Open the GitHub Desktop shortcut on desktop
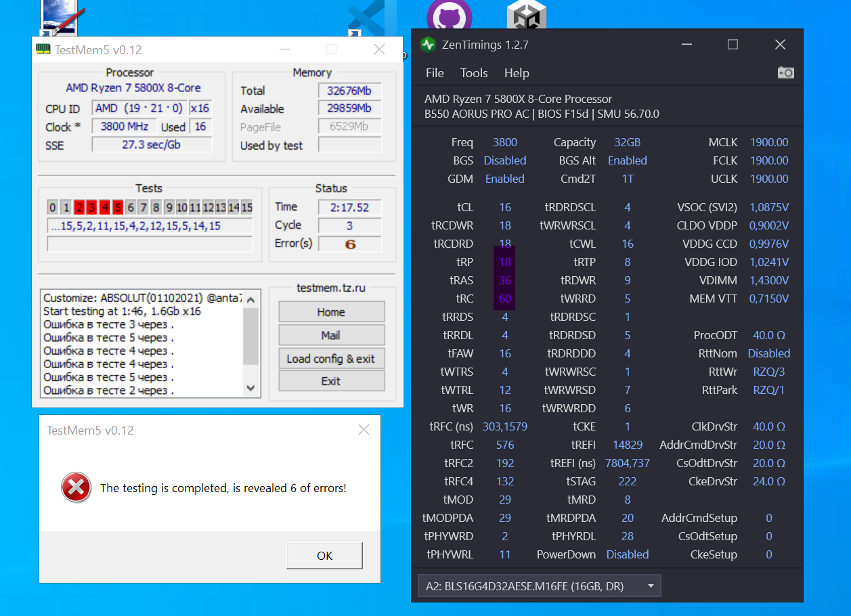Screen dimensions: 851x616 [450, 14]
